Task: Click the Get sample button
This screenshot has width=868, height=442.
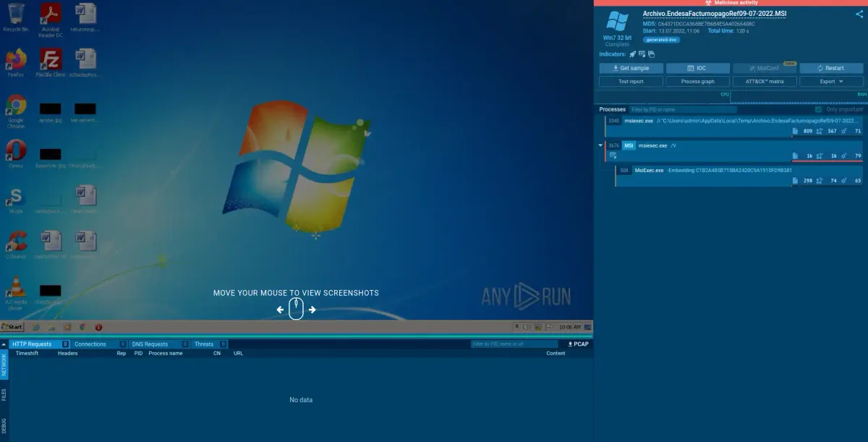Action: point(631,68)
